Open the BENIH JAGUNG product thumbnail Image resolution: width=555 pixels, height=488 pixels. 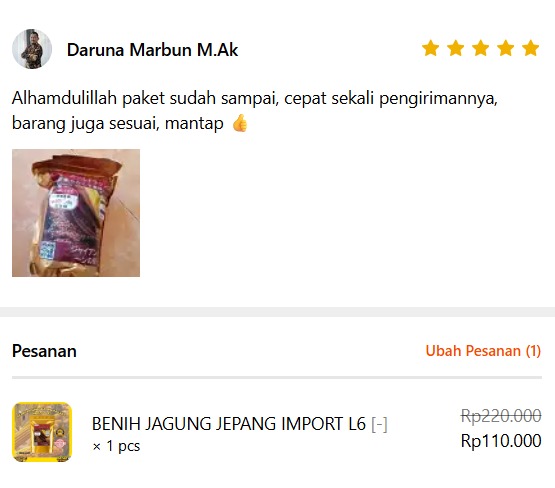pyautogui.click(x=42, y=432)
